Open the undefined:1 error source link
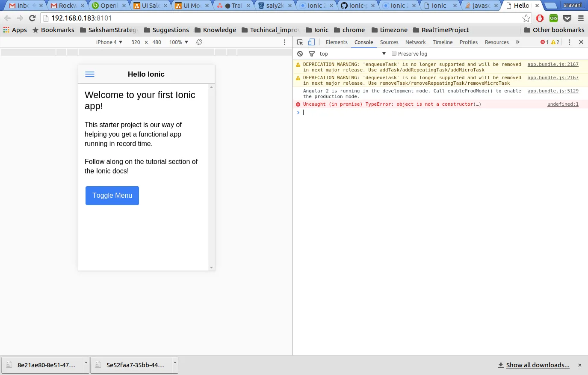This screenshot has height=375, width=588. tap(563, 104)
